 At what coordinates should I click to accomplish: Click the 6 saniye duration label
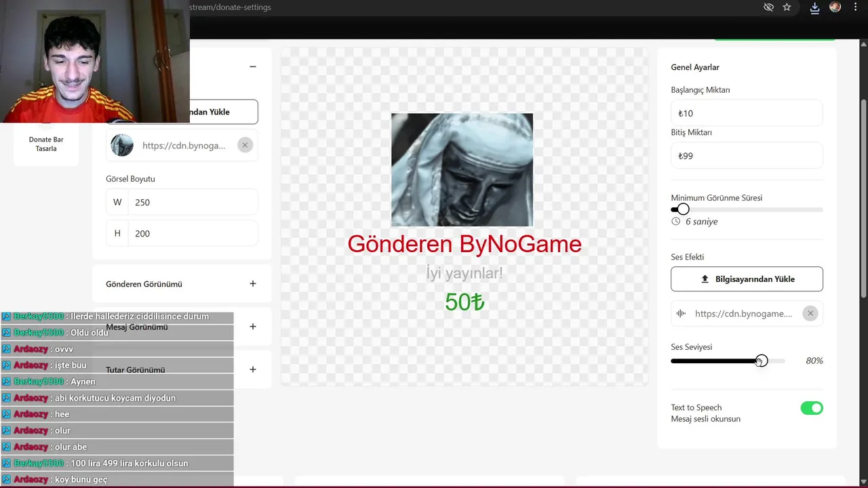[701, 222]
